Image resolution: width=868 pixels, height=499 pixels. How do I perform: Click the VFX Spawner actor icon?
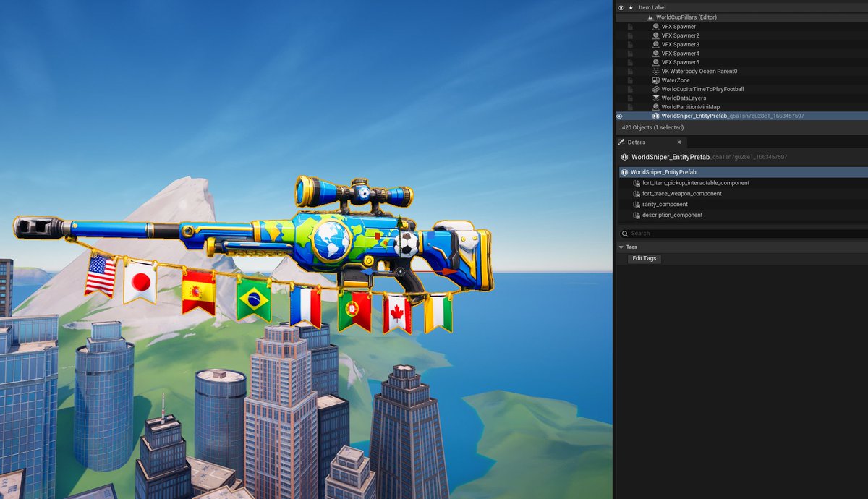[655, 27]
